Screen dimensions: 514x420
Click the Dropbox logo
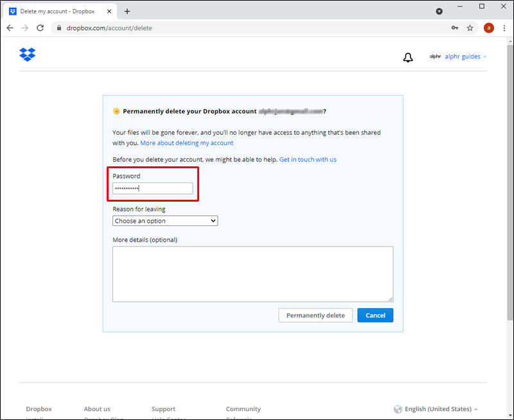click(x=27, y=55)
